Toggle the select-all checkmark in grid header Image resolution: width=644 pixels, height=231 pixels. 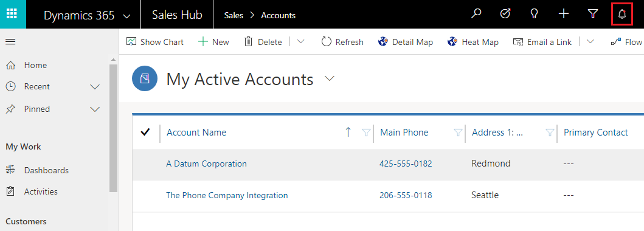(x=145, y=132)
